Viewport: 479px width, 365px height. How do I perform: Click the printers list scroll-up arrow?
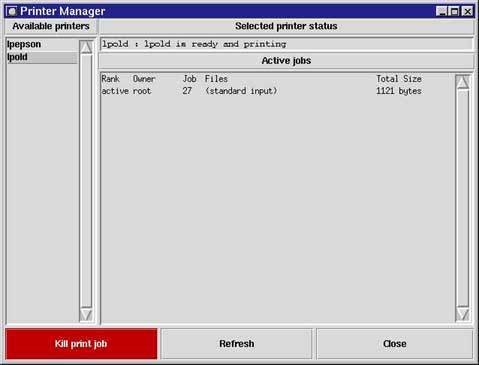point(86,47)
